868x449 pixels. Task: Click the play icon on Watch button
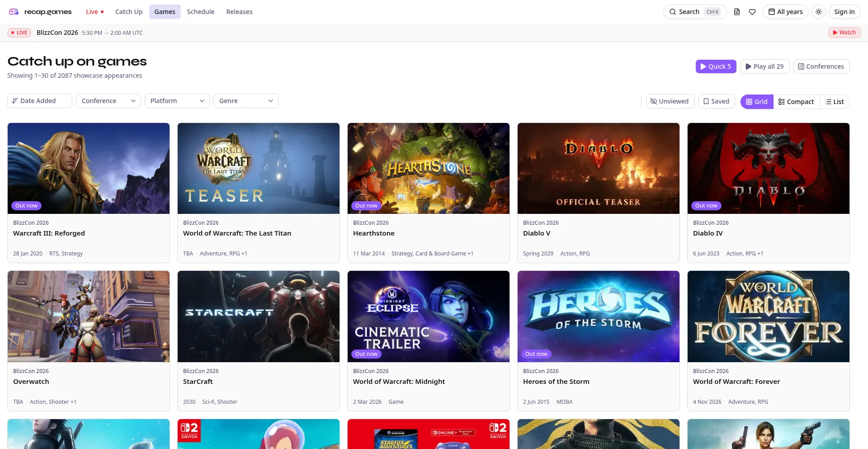(x=835, y=33)
